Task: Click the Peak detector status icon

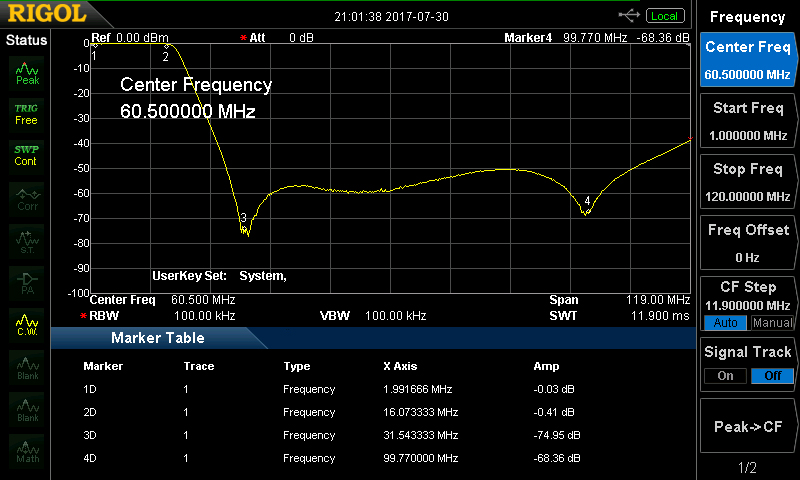Action: pyautogui.click(x=27, y=71)
